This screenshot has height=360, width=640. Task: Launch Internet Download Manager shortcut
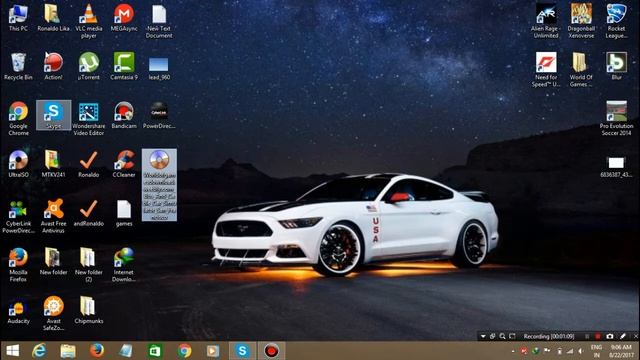pyautogui.click(x=124, y=264)
